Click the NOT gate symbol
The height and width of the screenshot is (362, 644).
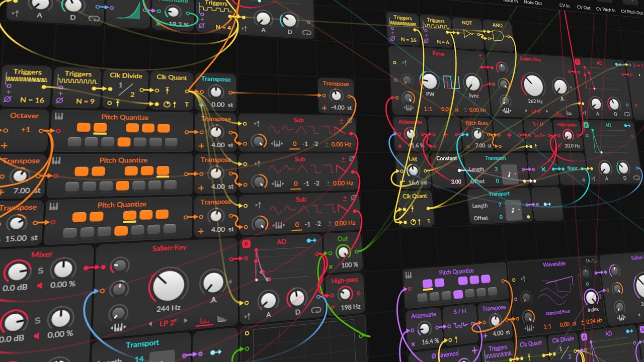(x=469, y=33)
